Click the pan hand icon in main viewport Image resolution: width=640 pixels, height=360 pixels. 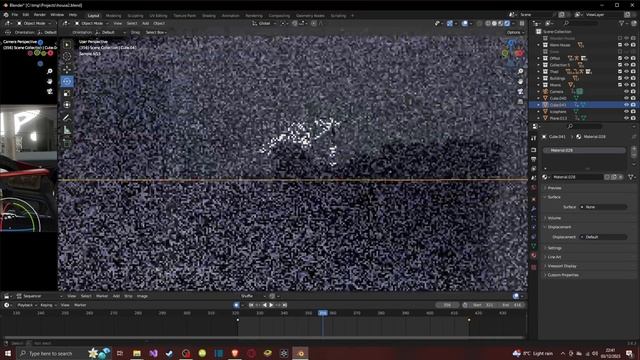point(520,82)
